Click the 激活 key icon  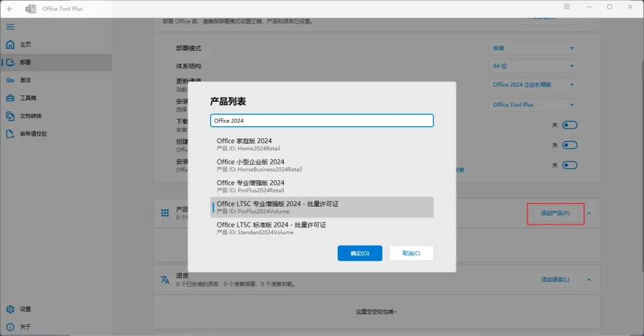[10, 80]
